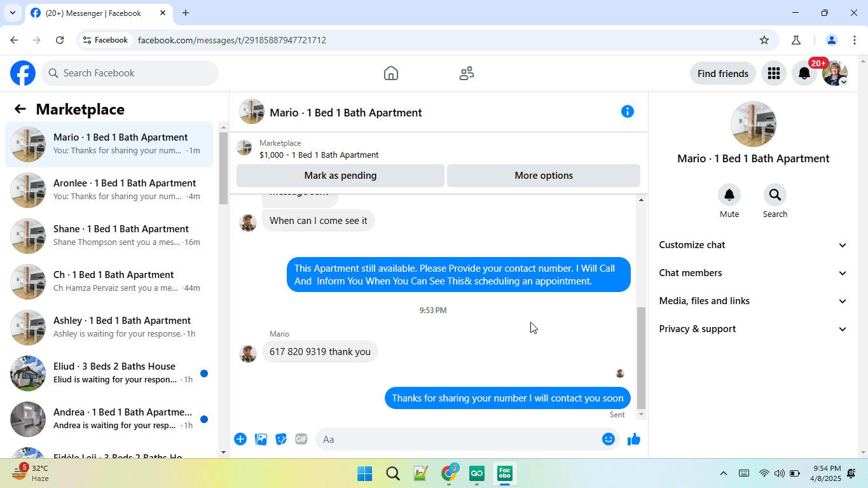
Task: Search in conversation magnifier icon
Action: tap(775, 195)
